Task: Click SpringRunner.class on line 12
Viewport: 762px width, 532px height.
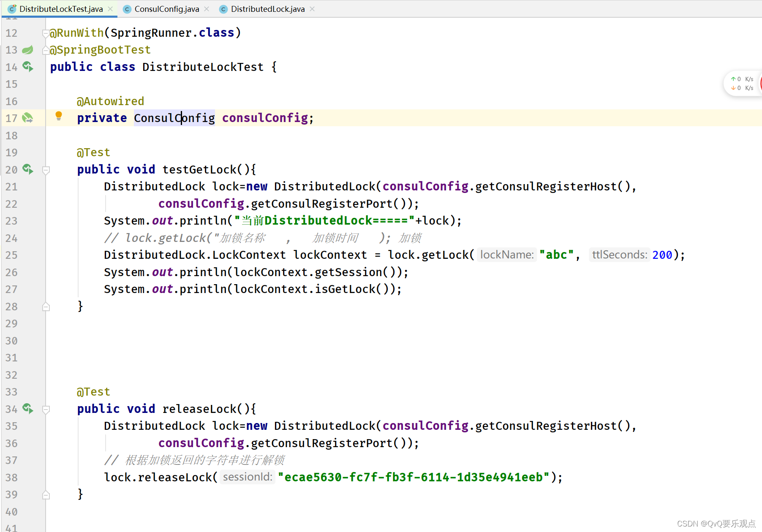Action: [172, 33]
